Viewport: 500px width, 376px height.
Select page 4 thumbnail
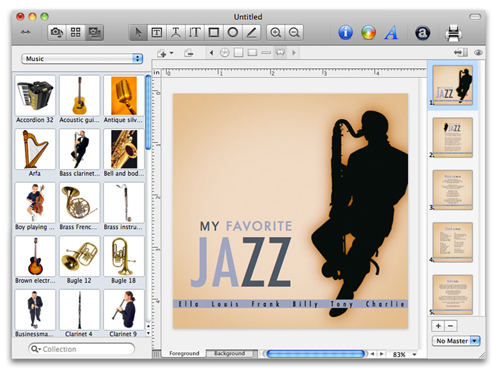452,242
